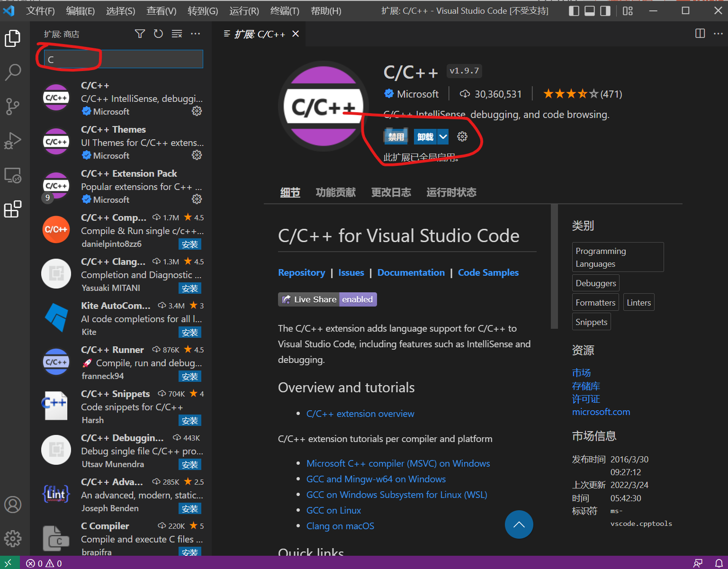Viewport: 728px width, 569px height.
Task: Open the 终端(T) menu
Action: [285, 11]
